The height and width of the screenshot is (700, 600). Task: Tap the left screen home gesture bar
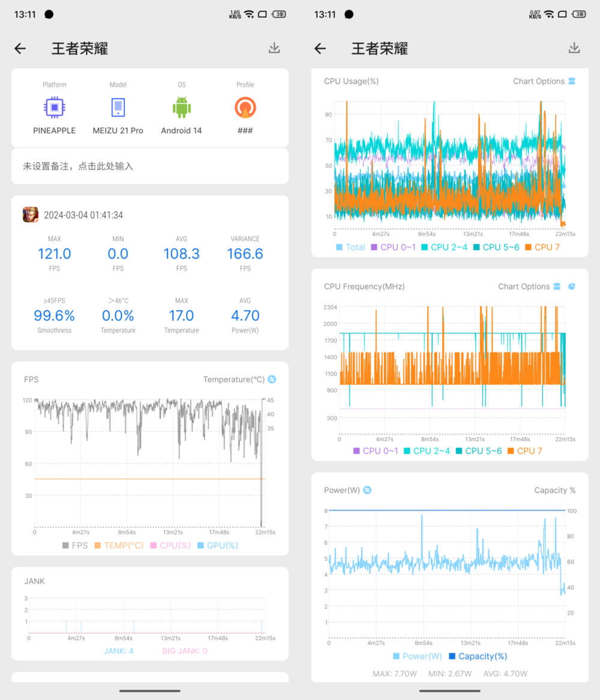(x=150, y=690)
